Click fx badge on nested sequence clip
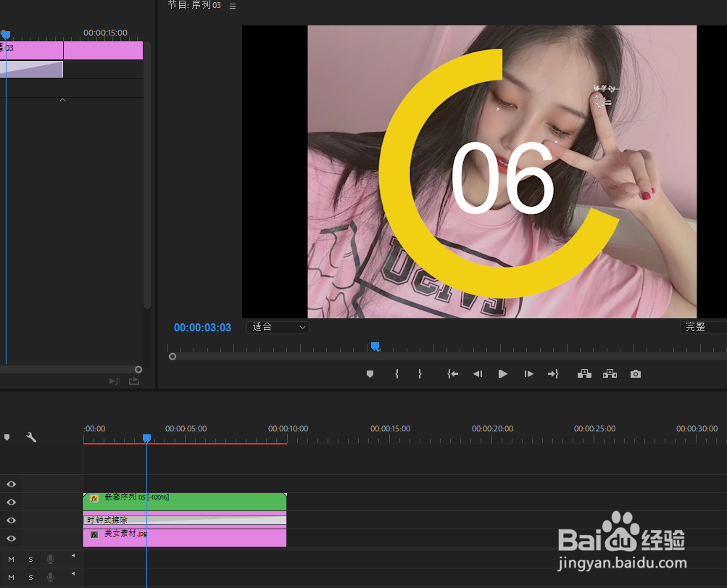The image size is (727, 588). coord(94,499)
